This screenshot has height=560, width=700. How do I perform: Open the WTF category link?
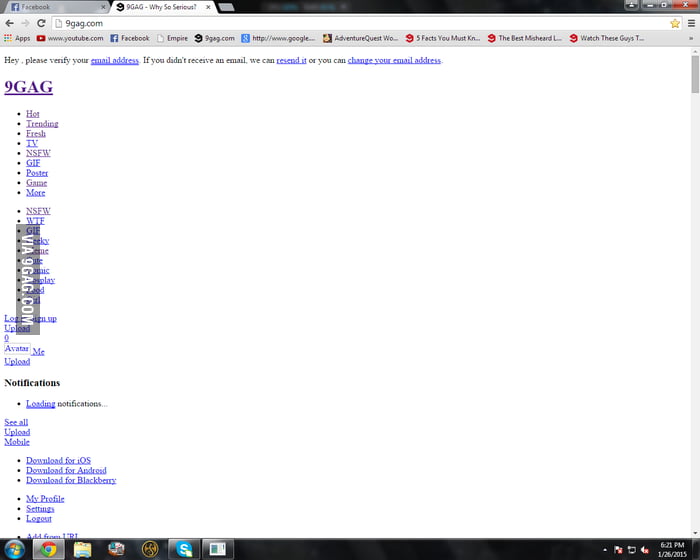tap(35, 221)
